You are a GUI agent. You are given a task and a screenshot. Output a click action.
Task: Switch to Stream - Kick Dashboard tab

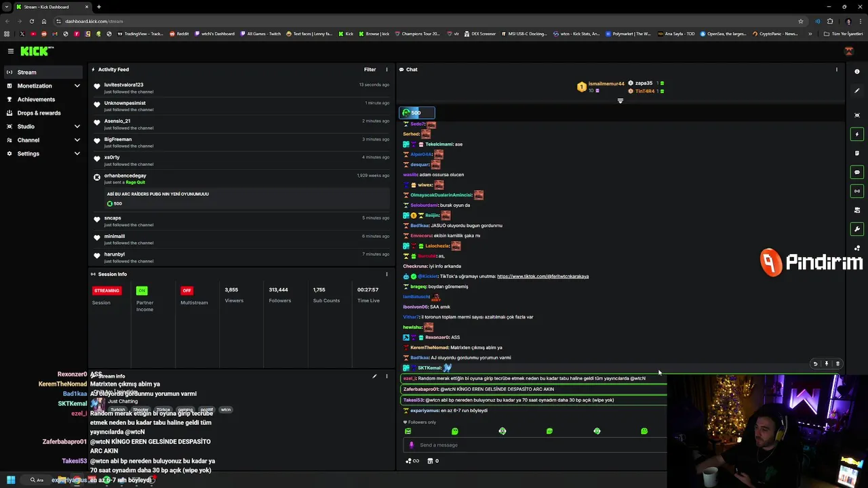click(52, 7)
